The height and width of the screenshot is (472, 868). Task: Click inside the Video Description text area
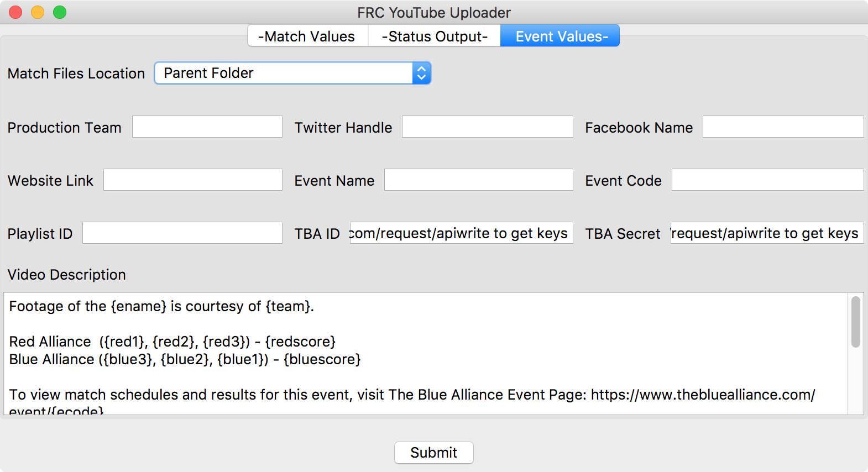(x=426, y=354)
